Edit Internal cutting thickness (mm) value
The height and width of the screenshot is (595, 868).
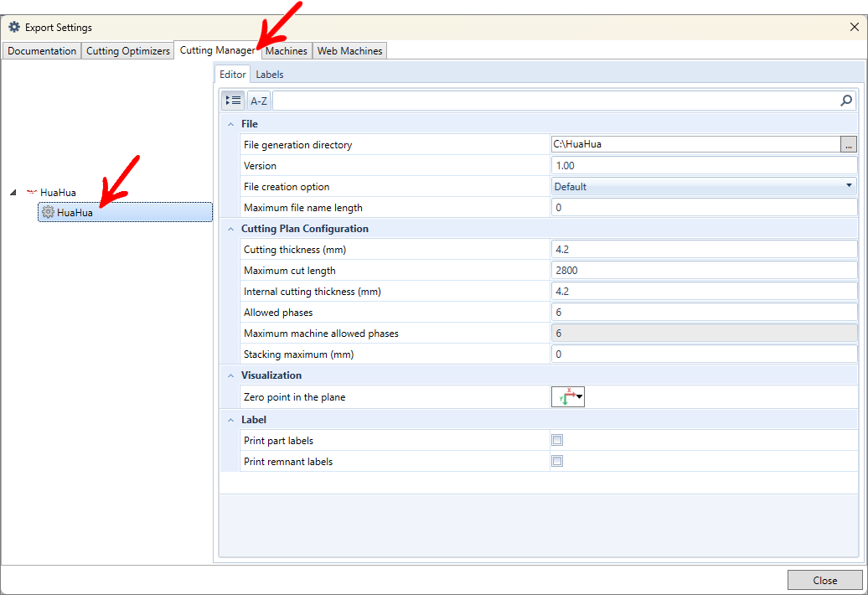pyautogui.click(x=704, y=292)
